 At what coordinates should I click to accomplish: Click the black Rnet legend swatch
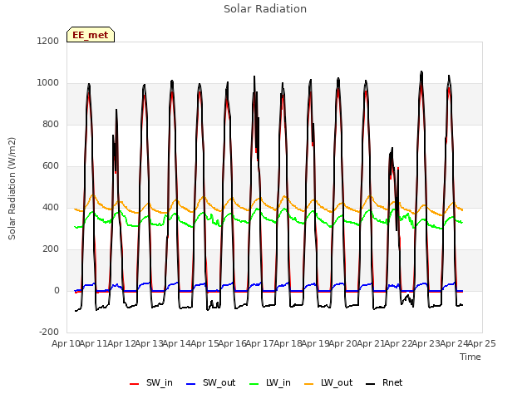click(x=371, y=384)
